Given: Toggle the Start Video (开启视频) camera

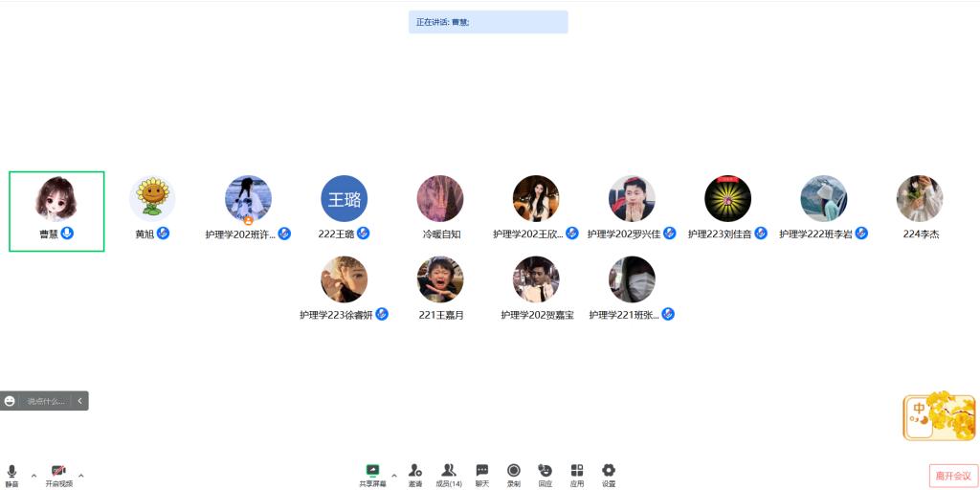Looking at the screenshot, I should tap(58, 472).
